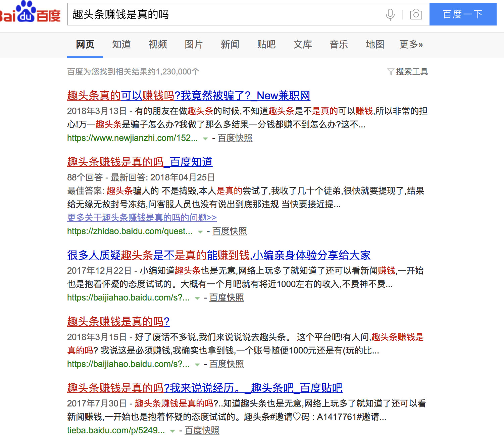This screenshot has width=504, height=438.
Task: Open 搜索工具 search tools
Action: [412, 72]
